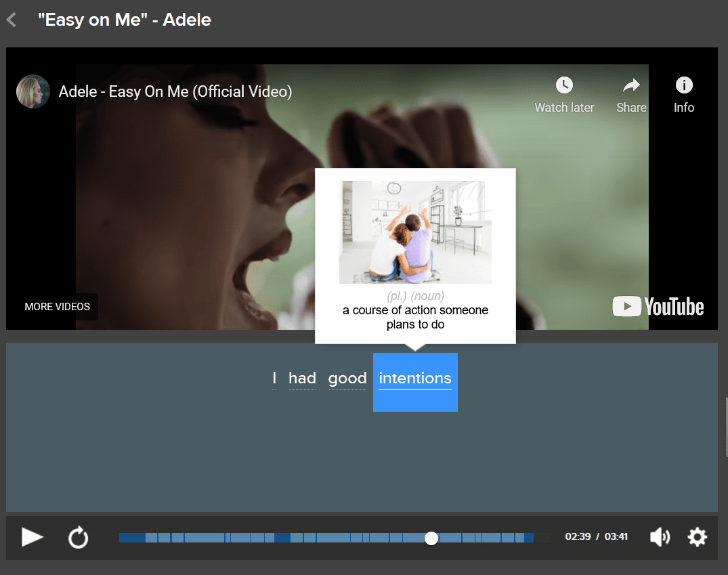This screenshot has height=575, width=728.
Task: Click the YouTube logo on video
Action: click(x=658, y=307)
